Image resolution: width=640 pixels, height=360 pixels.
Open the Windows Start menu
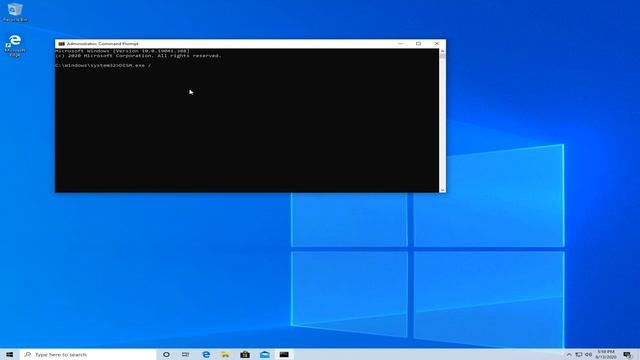pyautogui.click(x=10, y=354)
